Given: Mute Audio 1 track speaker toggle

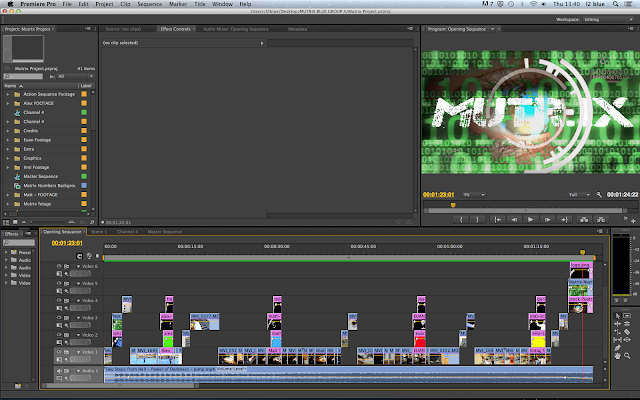Looking at the screenshot, I should [59, 371].
